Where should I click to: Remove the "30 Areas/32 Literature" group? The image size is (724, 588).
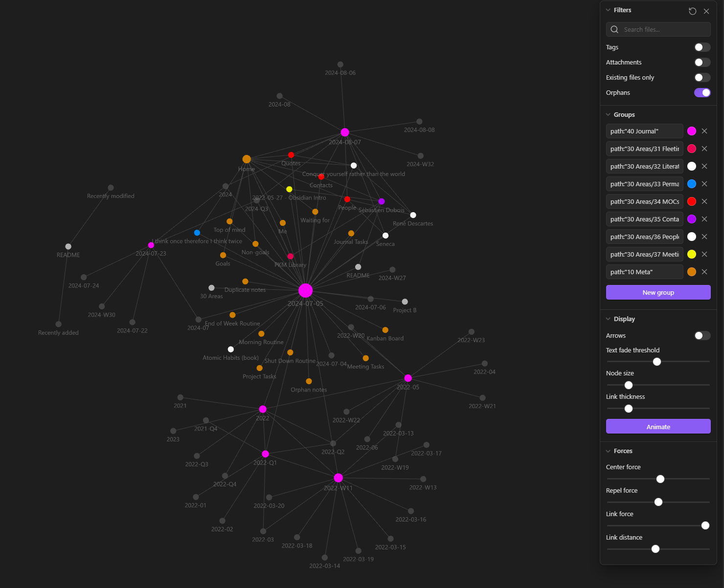point(704,166)
